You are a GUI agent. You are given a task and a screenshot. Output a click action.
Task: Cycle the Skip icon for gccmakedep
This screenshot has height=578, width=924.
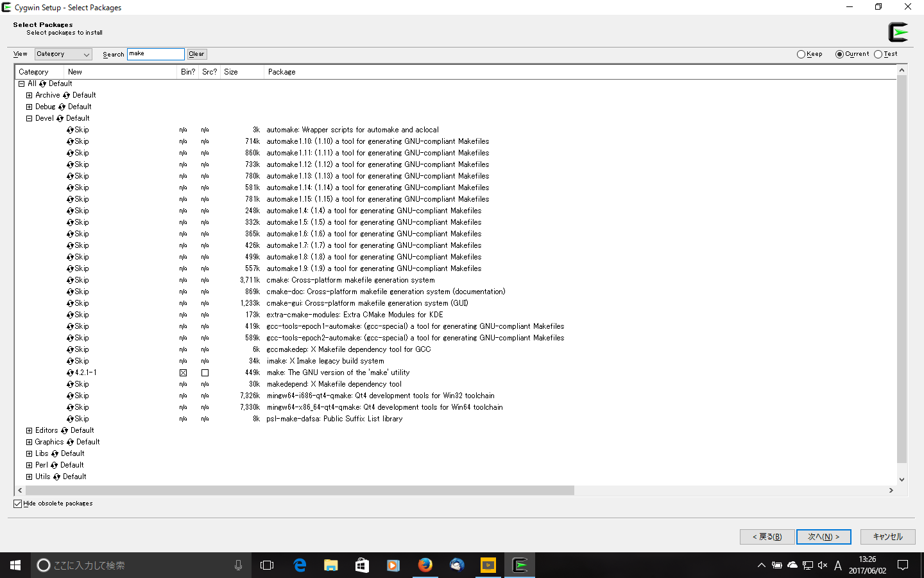[71, 349]
